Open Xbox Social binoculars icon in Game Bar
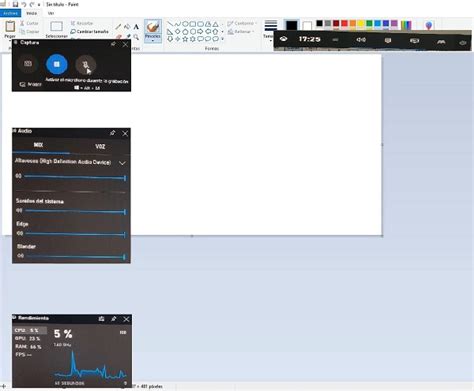Screen dimensions: 474x391 (441, 42)
